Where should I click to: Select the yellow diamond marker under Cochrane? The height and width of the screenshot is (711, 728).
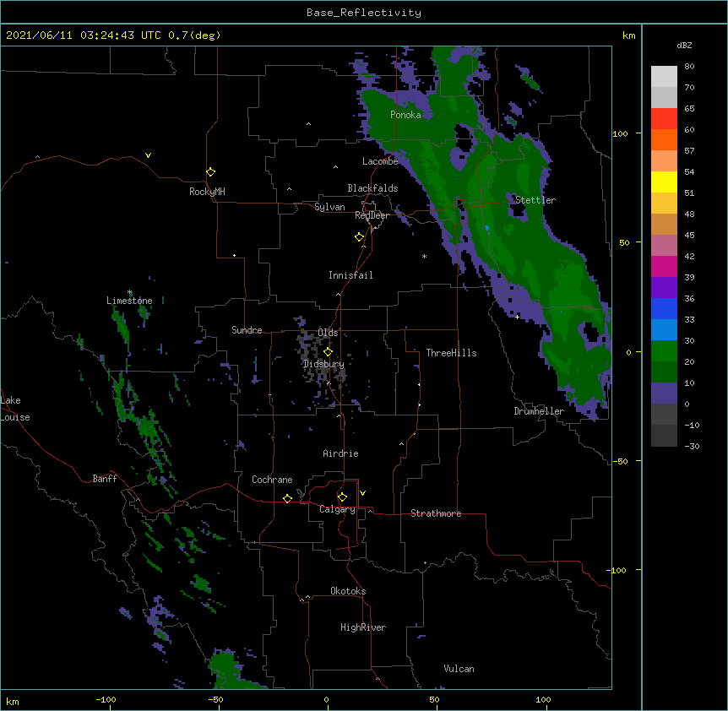tap(287, 498)
